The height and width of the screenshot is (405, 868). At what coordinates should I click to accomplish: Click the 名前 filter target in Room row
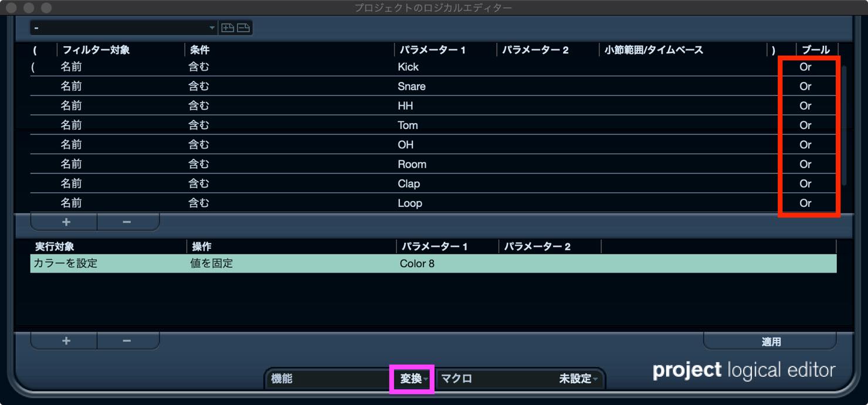pyautogui.click(x=71, y=164)
